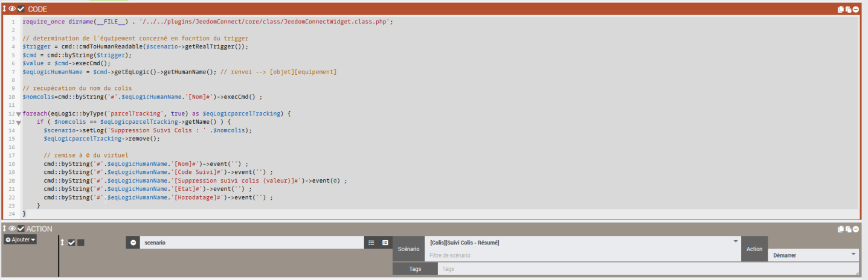
Task: Uncheck the CODE block enabled checkbox
Action: coord(21,9)
